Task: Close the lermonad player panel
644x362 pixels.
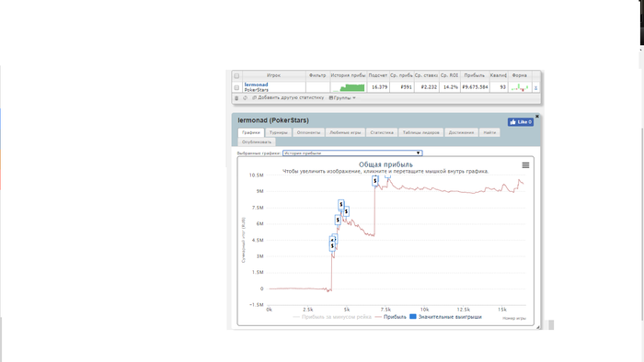Action: pos(536,117)
